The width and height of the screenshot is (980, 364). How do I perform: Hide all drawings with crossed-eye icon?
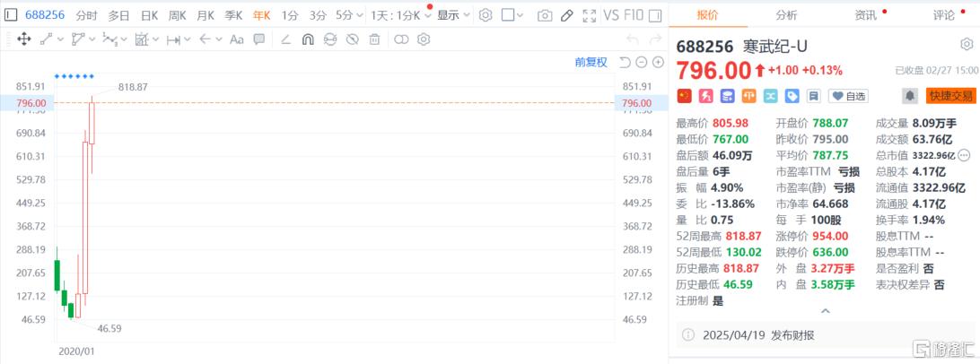pos(352,40)
